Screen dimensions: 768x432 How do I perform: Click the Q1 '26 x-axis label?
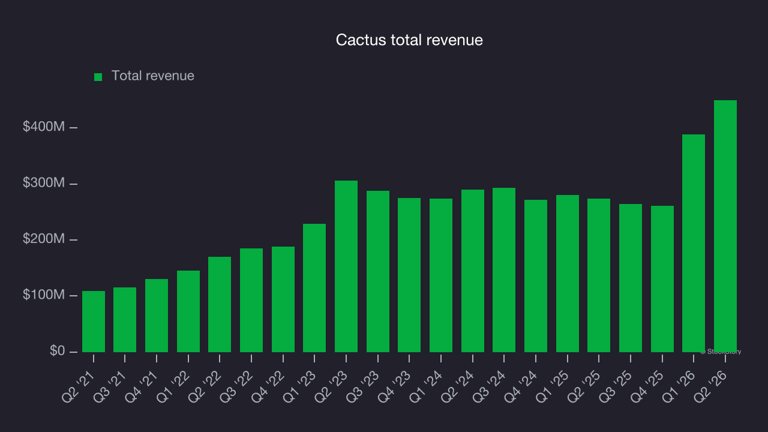tap(679, 387)
